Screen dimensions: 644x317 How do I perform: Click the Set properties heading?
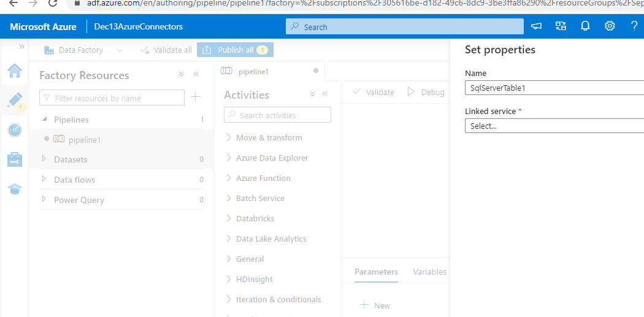pyautogui.click(x=500, y=50)
